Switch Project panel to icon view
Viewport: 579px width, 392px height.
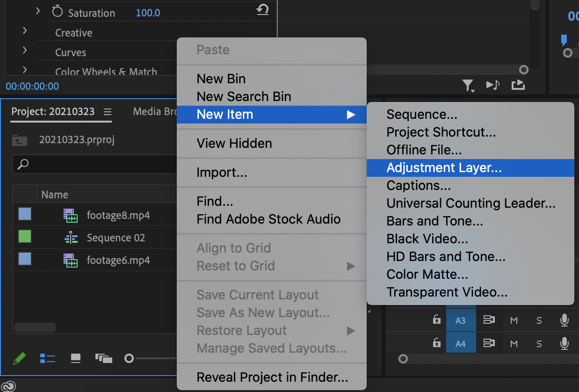coord(76,358)
